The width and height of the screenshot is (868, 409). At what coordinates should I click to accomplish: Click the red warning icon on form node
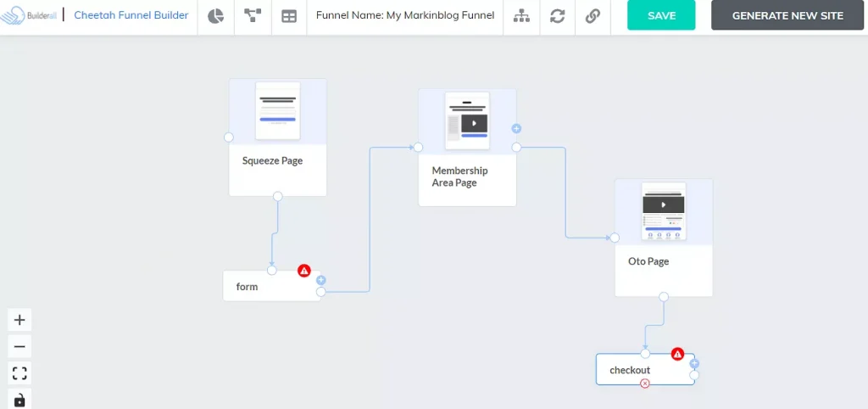(304, 271)
